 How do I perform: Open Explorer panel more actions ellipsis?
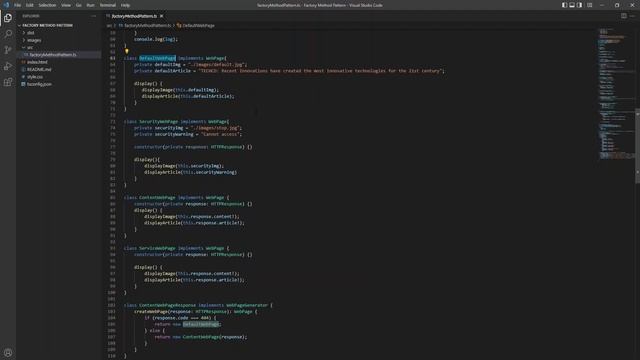(94, 16)
